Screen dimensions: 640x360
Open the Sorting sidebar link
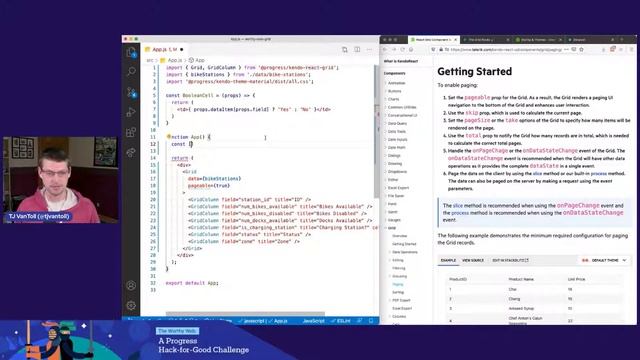[398, 292]
